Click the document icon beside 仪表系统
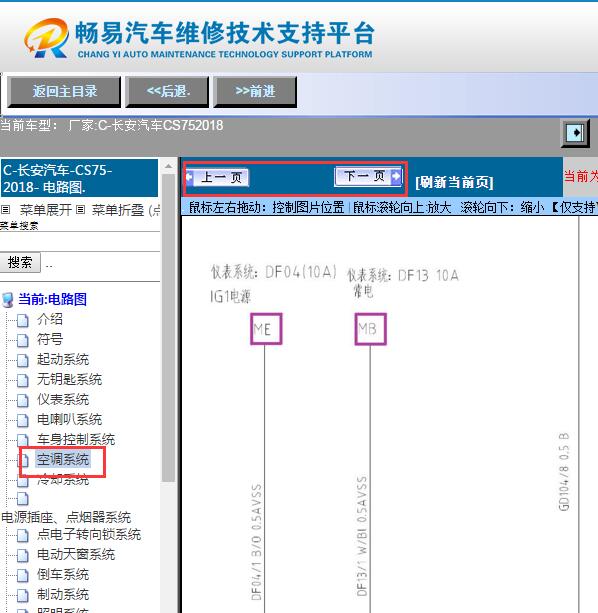The height and width of the screenshot is (613, 598). (23, 400)
